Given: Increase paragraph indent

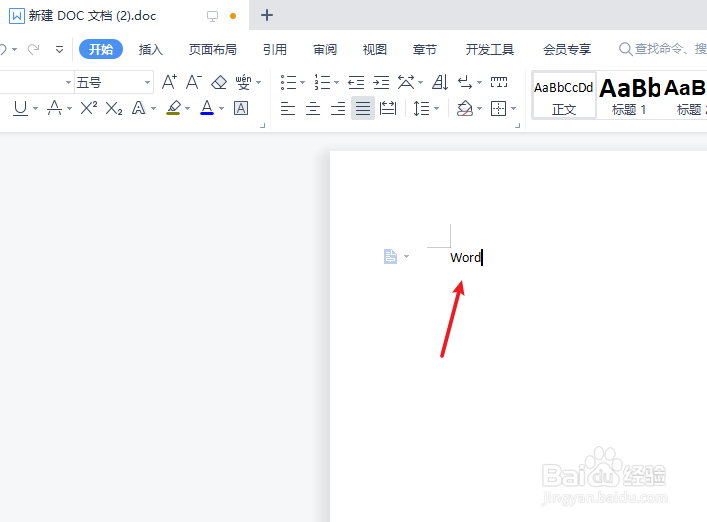Looking at the screenshot, I should tap(381, 82).
